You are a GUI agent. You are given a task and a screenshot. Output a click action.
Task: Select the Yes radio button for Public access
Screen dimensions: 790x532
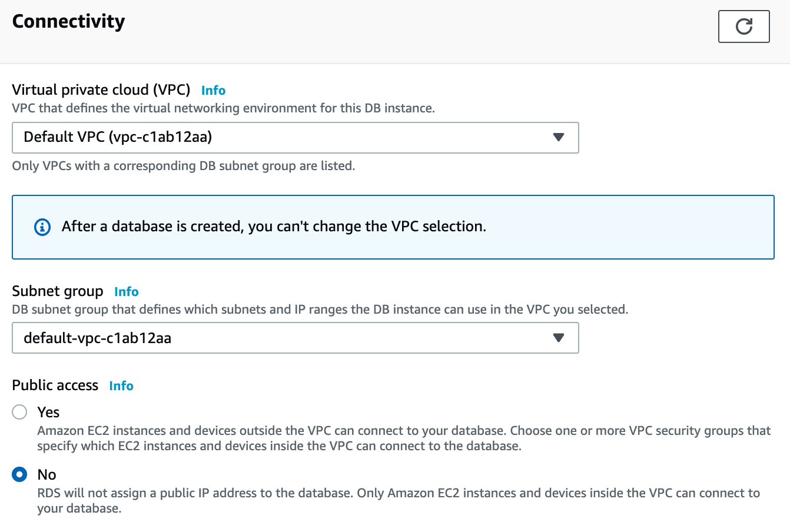point(19,412)
